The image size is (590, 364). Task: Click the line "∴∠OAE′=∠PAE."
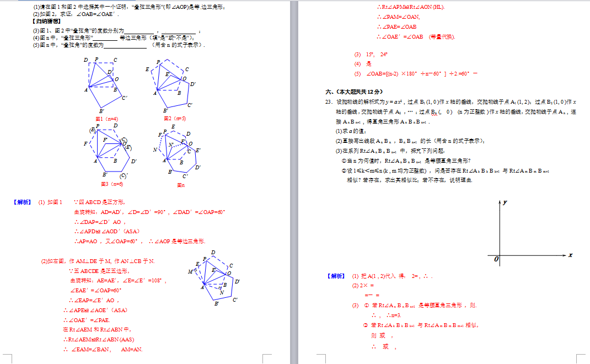pos(87,320)
